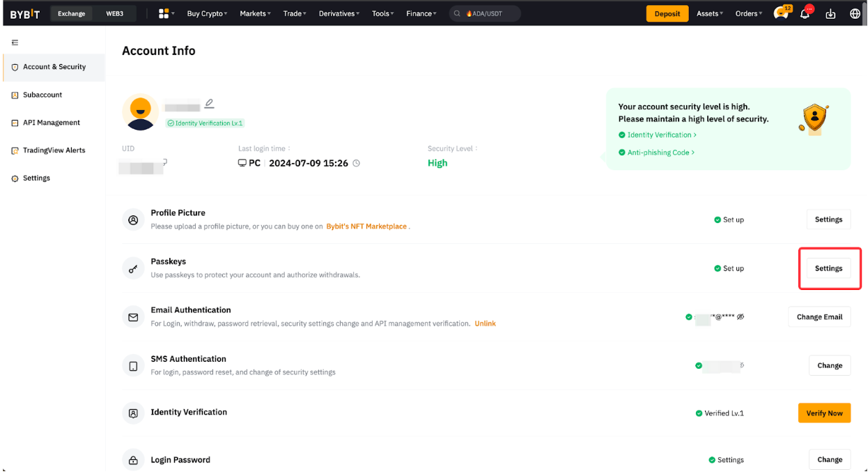This screenshot has height=474, width=868.
Task: Open the notifications bell icon
Action: pos(805,14)
